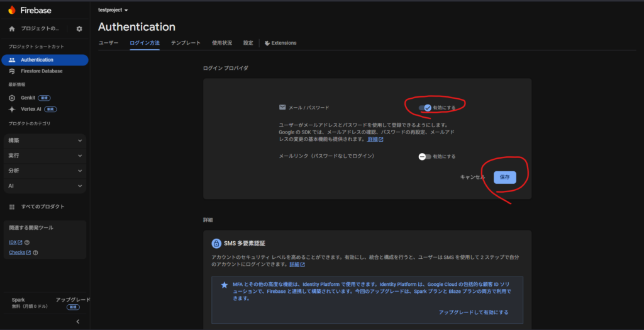The width and height of the screenshot is (644, 330).
Task: Open the IDX link
Action: (16, 242)
